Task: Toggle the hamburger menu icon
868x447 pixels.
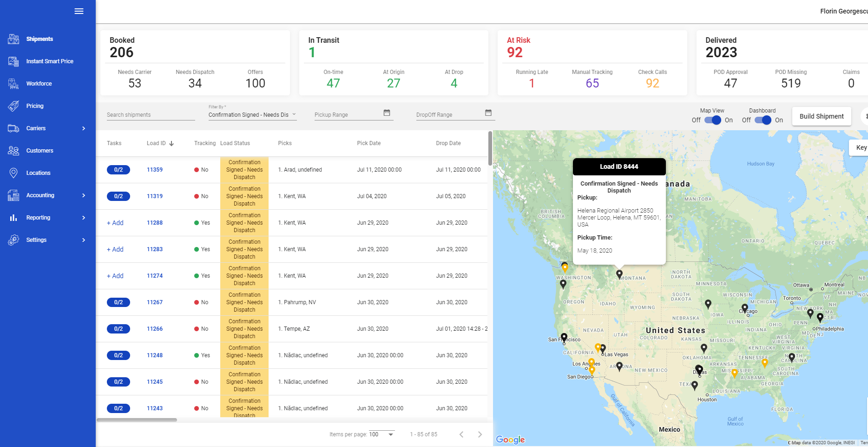Action: pos(79,11)
